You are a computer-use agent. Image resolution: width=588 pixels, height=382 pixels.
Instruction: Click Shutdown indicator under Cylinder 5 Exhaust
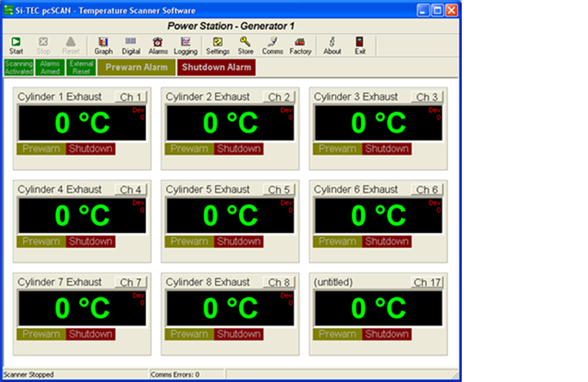[239, 242]
